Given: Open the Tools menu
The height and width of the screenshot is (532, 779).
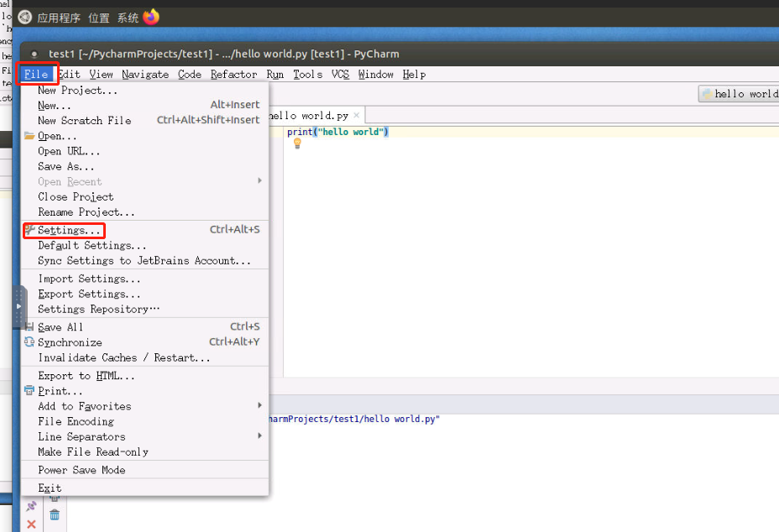Looking at the screenshot, I should click(x=307, y=74).
